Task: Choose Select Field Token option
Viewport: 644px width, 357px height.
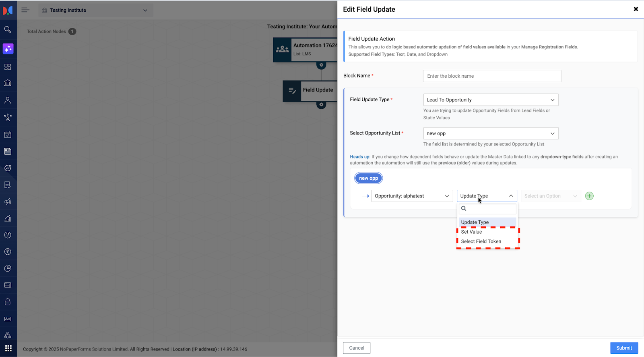Action: click(x=481, y=241)
